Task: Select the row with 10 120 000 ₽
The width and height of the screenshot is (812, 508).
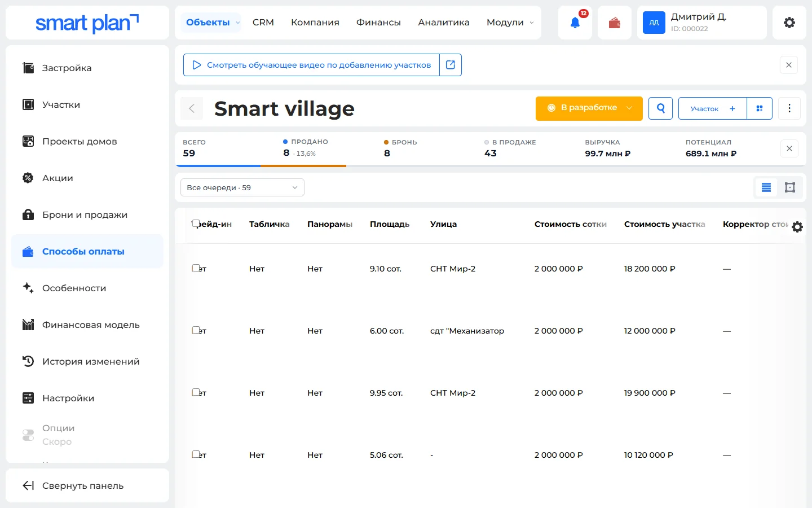Action: click(196, 454)
